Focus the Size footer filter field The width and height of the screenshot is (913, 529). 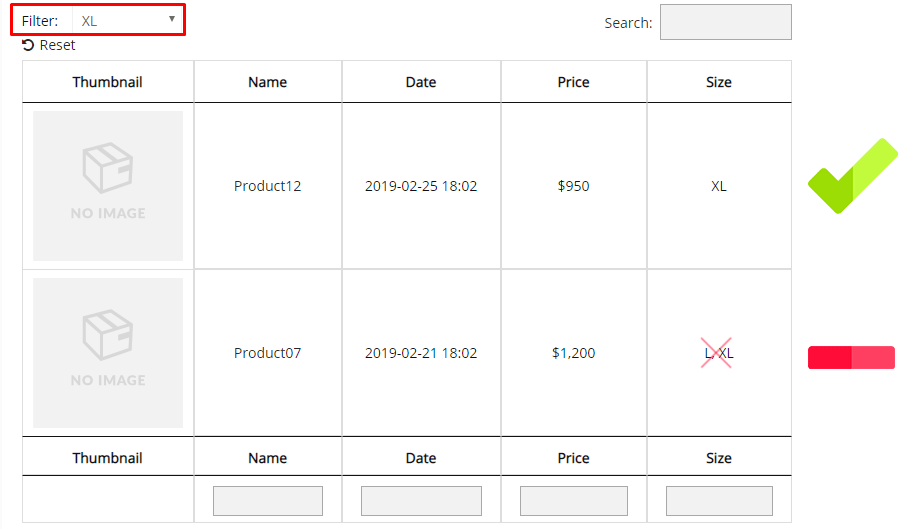719,501
